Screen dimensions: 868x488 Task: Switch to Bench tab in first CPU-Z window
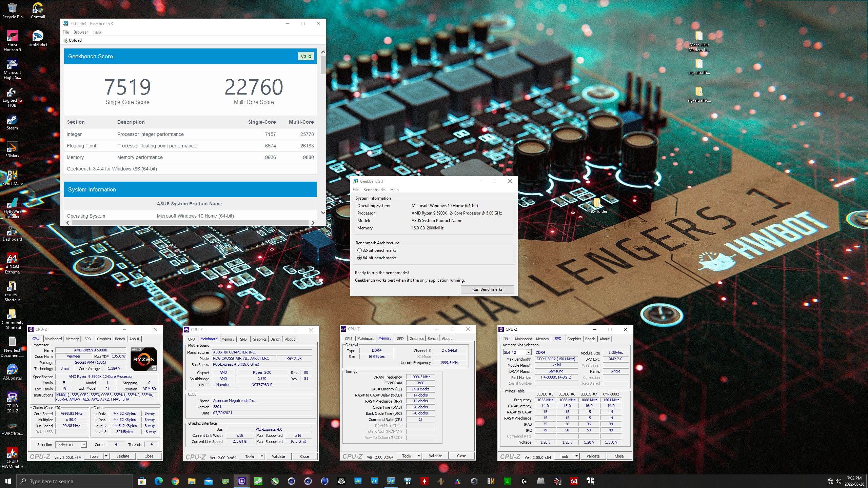(x=120, y=339)
